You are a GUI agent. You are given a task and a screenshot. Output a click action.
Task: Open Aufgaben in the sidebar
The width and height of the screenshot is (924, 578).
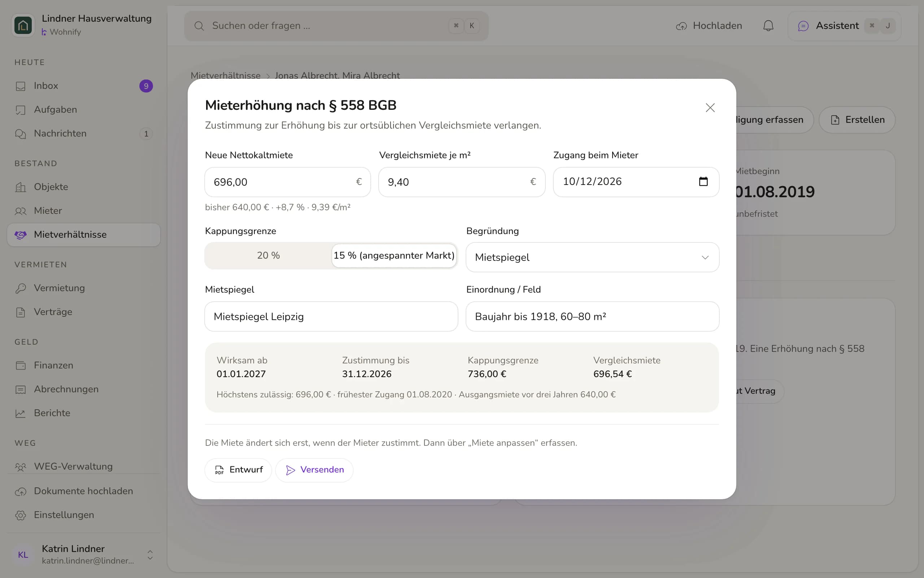[x=84, y=110]
